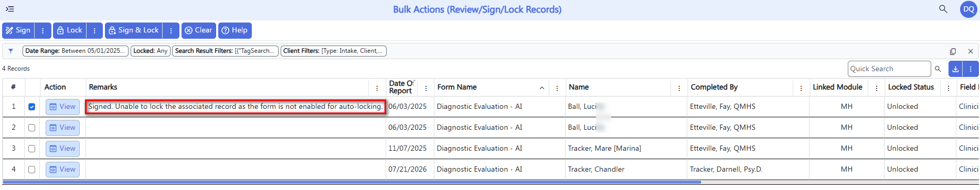The height and width of the screenshot is (190, 980).
Task: Open the Lock more options menu
Action: pos(94,30)
